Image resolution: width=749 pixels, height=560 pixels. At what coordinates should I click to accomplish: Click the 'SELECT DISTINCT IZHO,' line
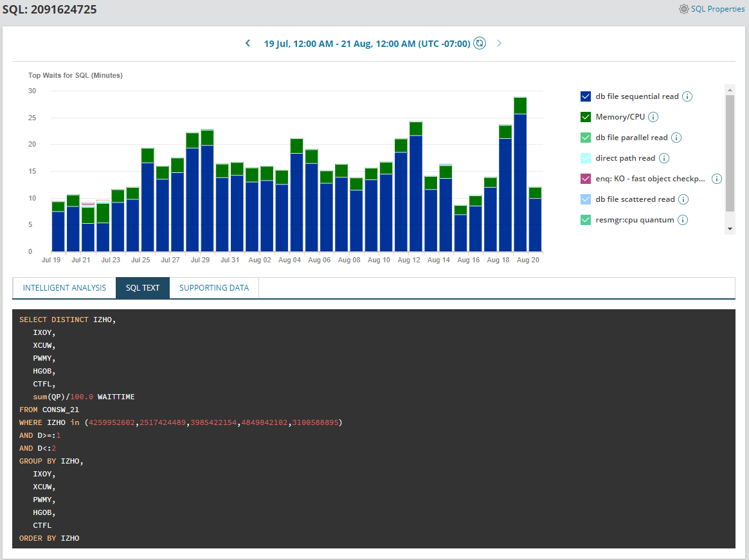tap(68, 320)
